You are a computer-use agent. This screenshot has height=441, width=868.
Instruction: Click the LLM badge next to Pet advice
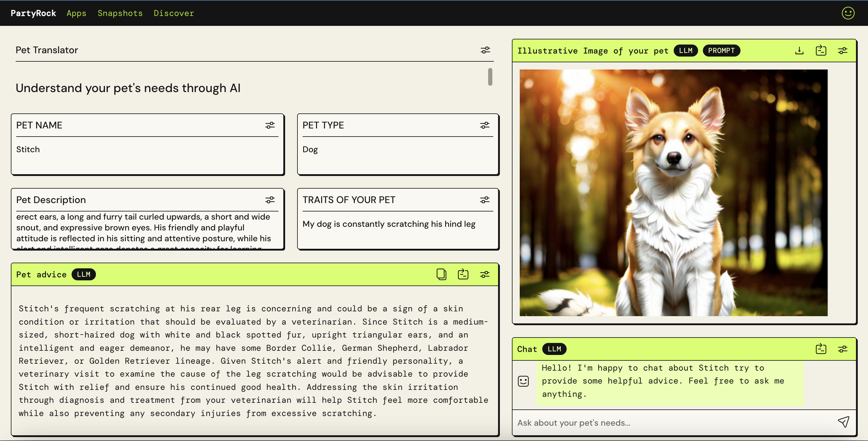pos(84,274)
